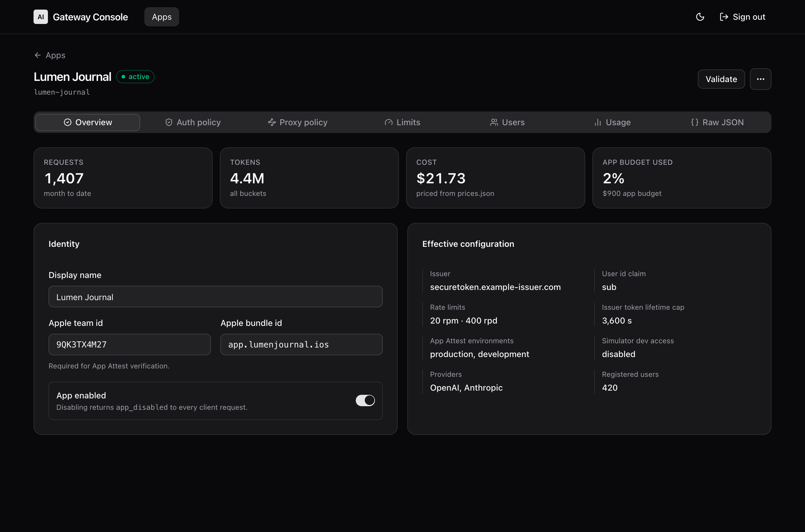Toggle dark mode moon icon
The width and height of the screenshot is (805, 532).
(700, 17)
